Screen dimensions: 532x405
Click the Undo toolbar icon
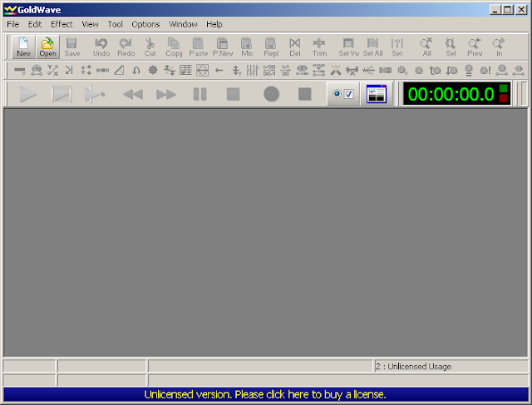click(101, 47)
